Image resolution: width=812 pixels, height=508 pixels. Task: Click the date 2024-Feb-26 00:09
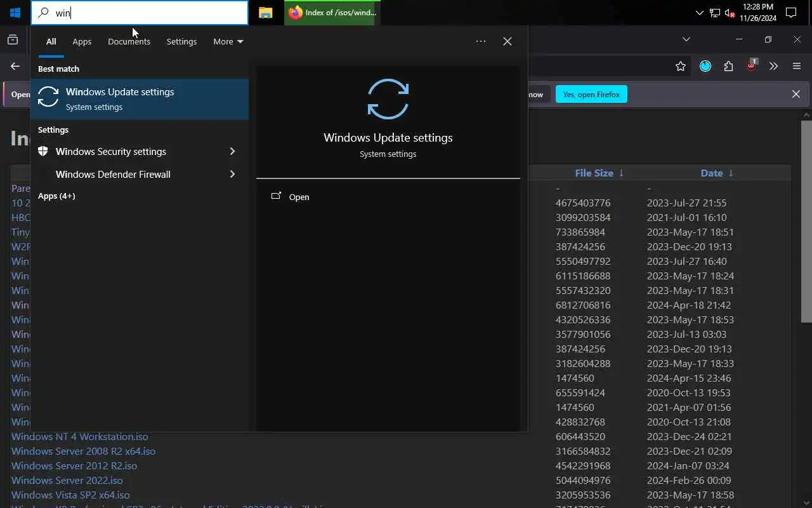(689, 480)
